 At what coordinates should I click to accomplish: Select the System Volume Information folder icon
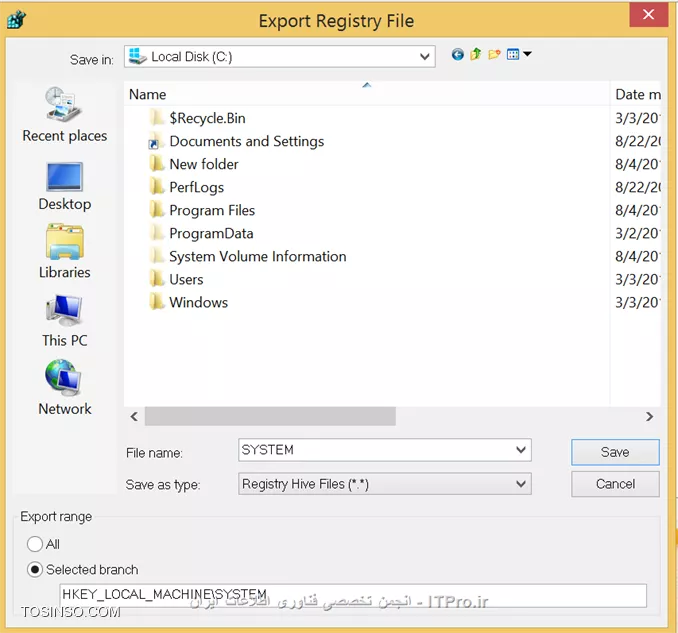tap(157, 256)
